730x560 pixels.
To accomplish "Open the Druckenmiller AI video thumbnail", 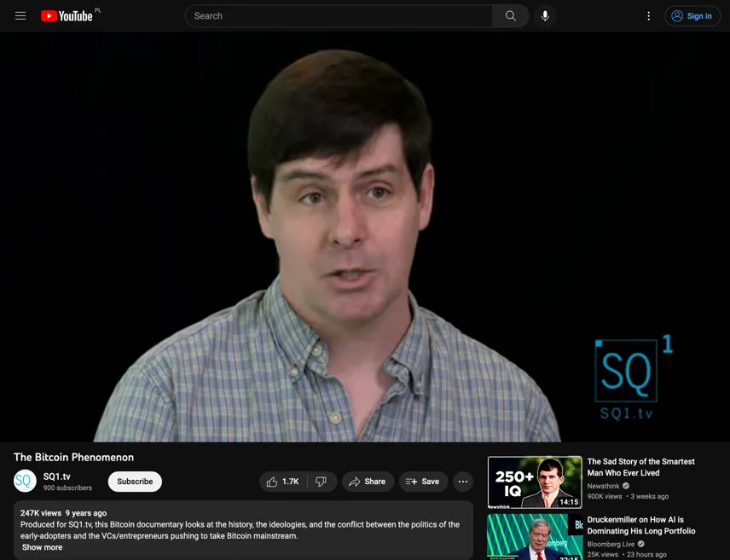I will click(535, 537).
